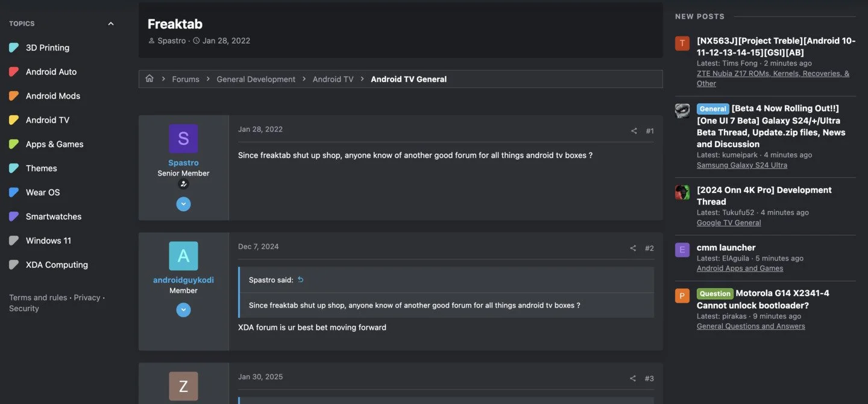Collapse the Topics section chevron
This screenshot has height=404, width=868.
tap(110, 24)
